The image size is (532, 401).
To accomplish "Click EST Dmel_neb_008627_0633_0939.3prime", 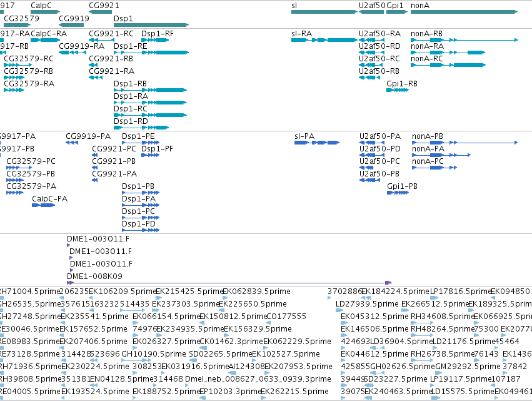I will pos(258,379).
